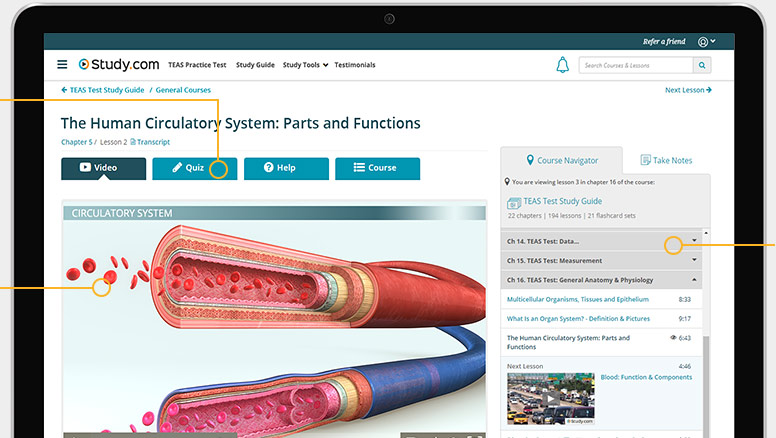Open the Study Tools dropdown

pos(305,65)
